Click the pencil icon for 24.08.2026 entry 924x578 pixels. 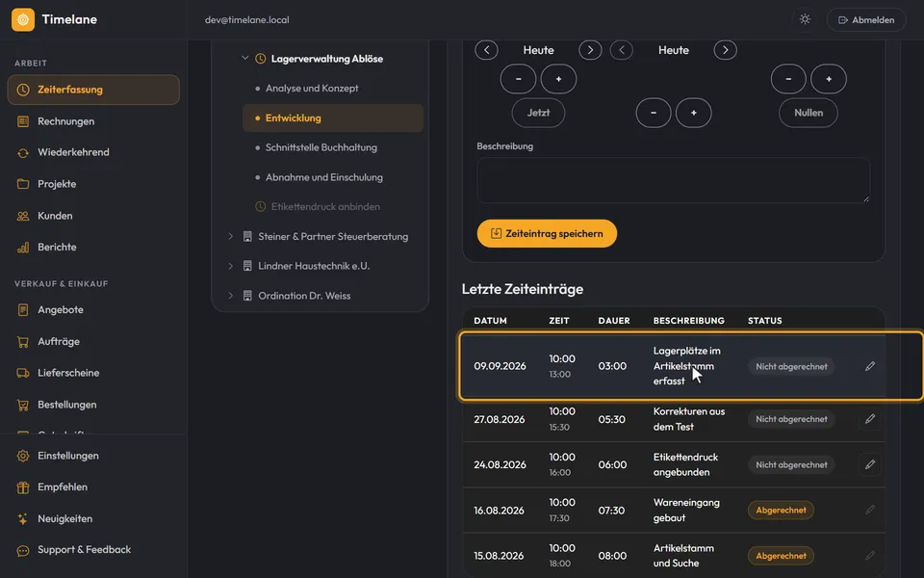point(870,464)
